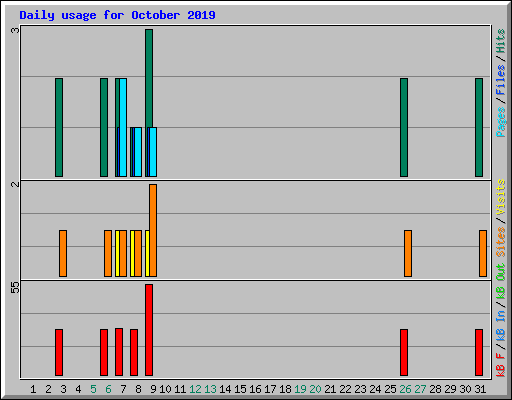Select the red "kB F" legend label

(x=501, y=364)
